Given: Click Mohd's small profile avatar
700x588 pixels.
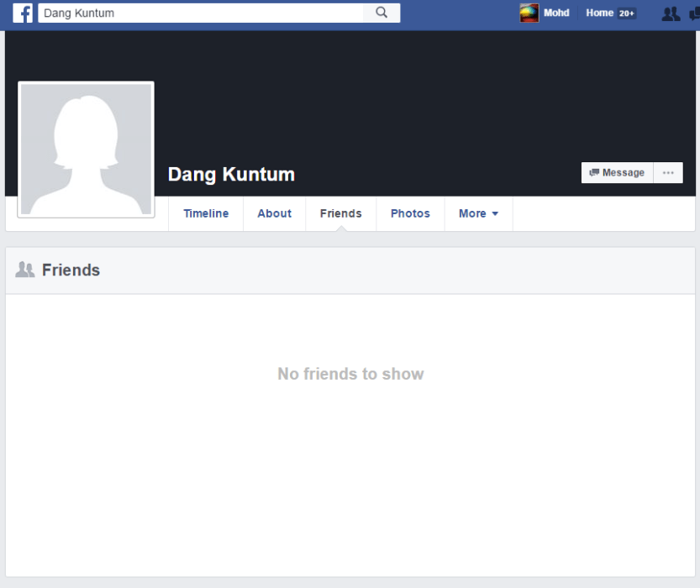Looking at the screenshot, I should [x=529, y=13].
